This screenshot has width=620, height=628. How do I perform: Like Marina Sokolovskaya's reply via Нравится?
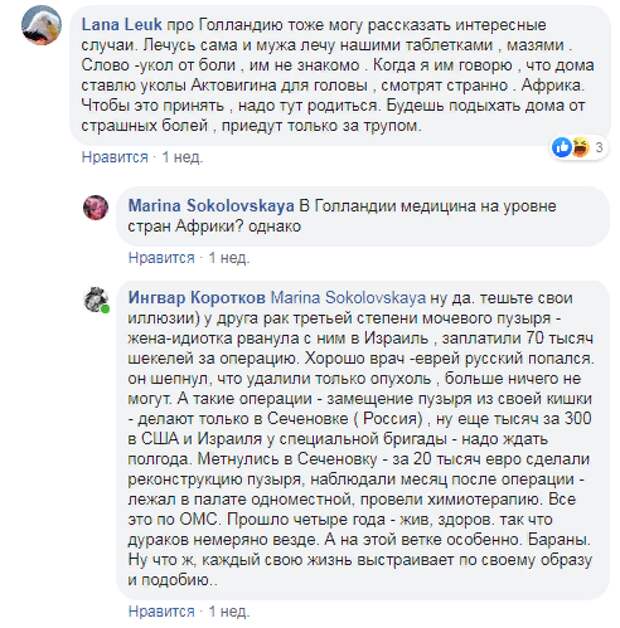161,258
